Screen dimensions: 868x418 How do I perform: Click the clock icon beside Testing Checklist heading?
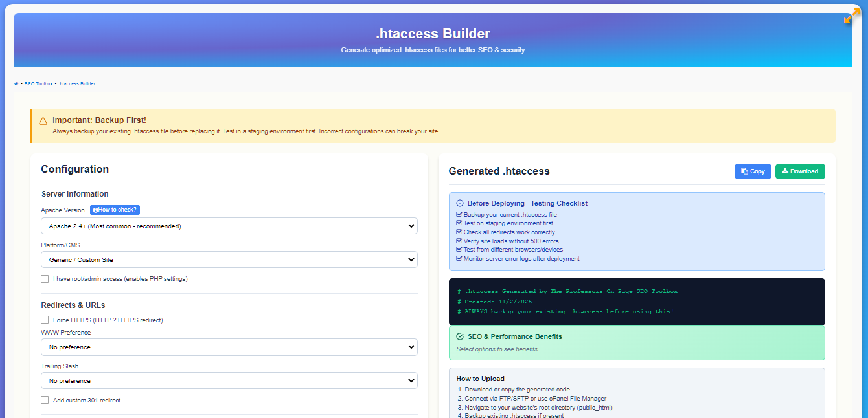coord(461,203)
